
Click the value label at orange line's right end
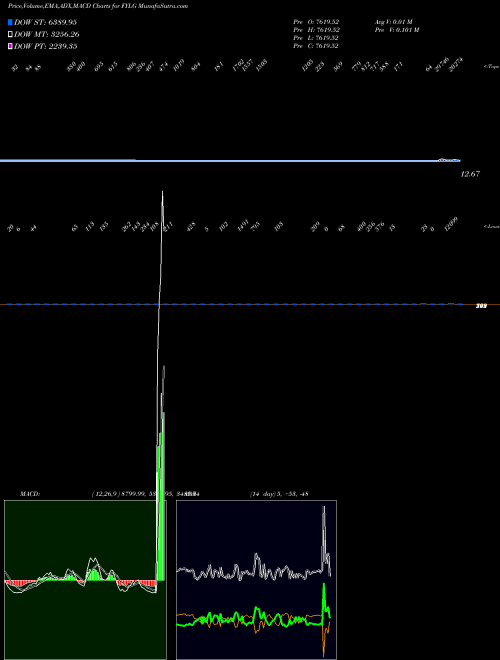coord(481,306)
